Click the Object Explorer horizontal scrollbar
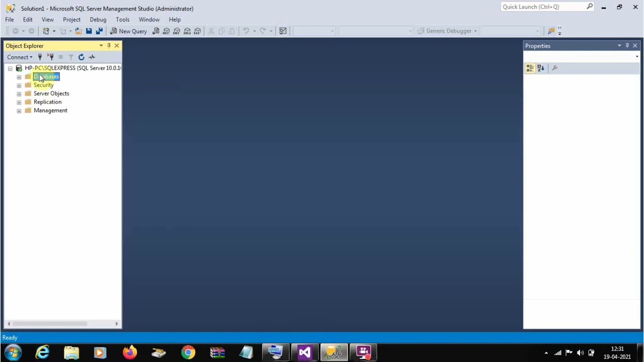644x362 pixels. click(x=49, y=324)
